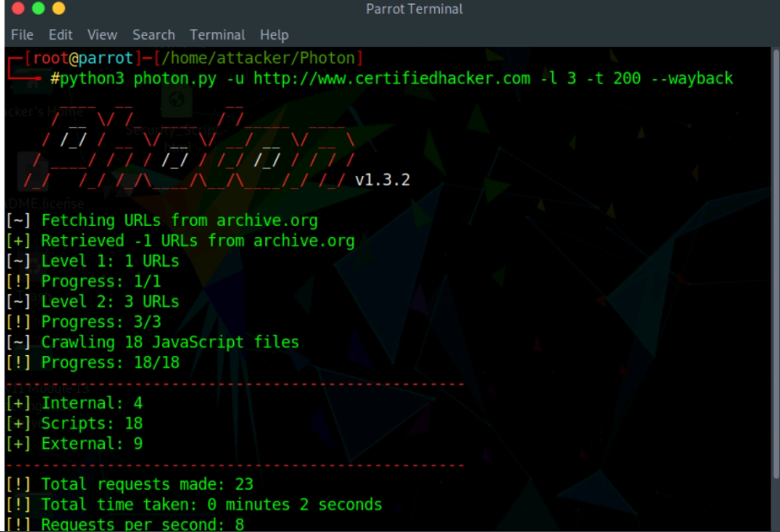Open the Help menu
Viewport: 780px width, 532px height.
pyautogui.click(x=274, y=34)
